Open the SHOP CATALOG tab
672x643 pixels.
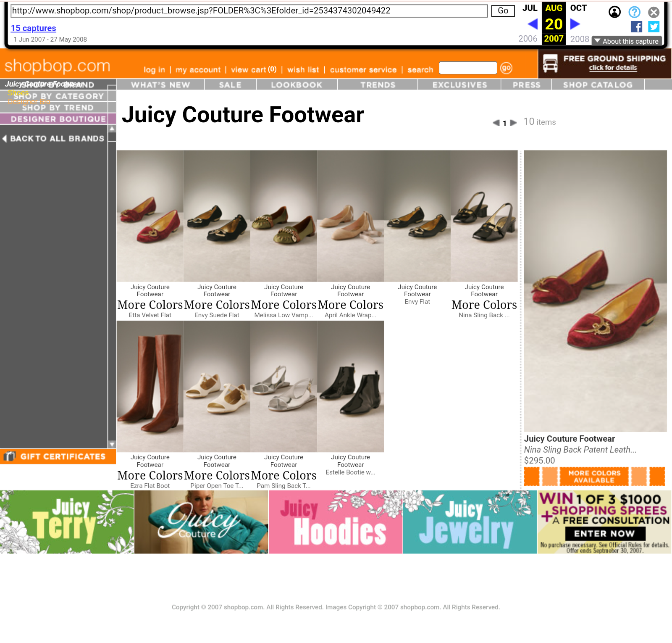598,85
